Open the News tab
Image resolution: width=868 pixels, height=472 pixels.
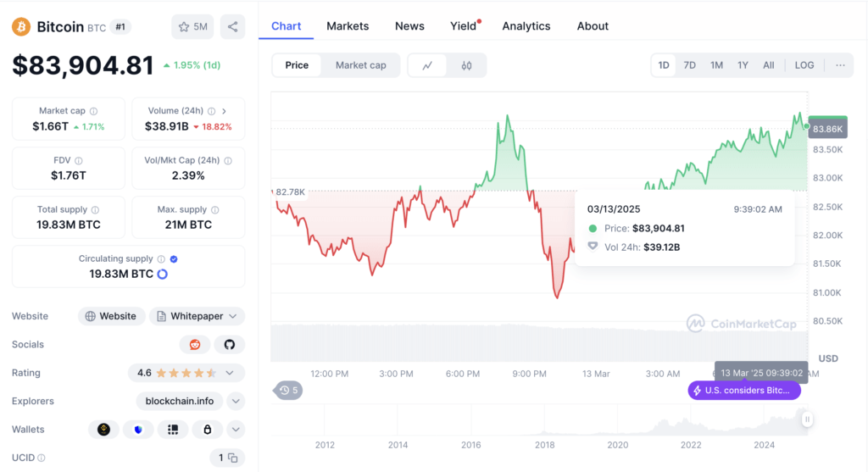point(409,26)
